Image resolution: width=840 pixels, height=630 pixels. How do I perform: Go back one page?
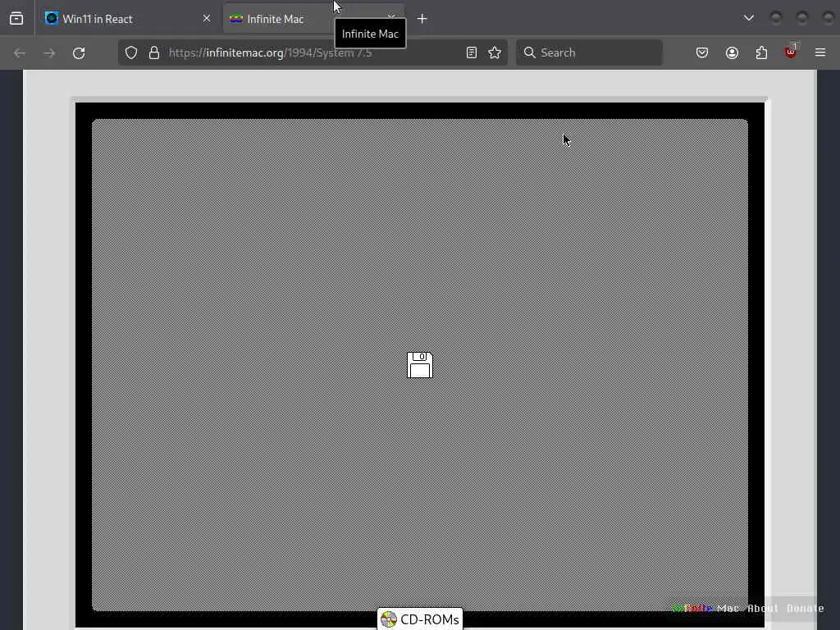coord(21,52)
